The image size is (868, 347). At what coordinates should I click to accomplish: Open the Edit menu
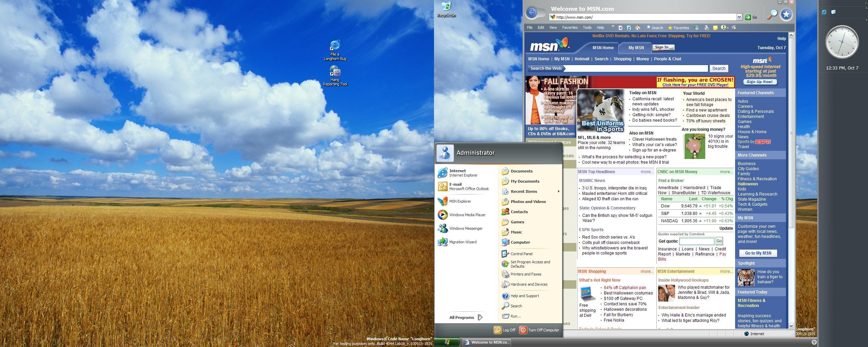tap(541, 28)
